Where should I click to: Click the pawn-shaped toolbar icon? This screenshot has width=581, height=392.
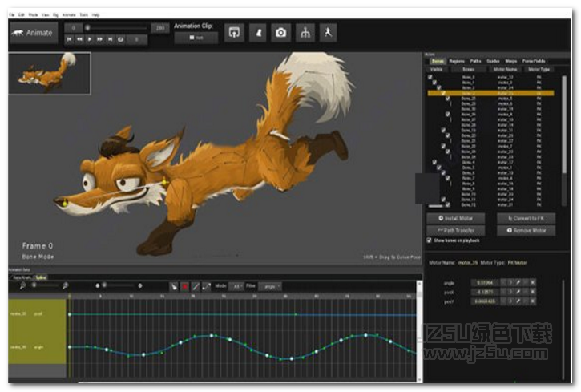259,33
